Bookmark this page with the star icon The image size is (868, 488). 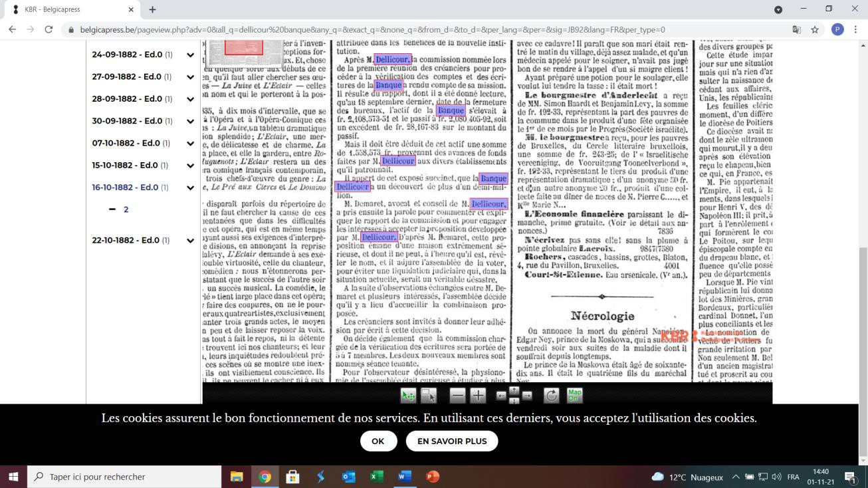coord(815,30)
